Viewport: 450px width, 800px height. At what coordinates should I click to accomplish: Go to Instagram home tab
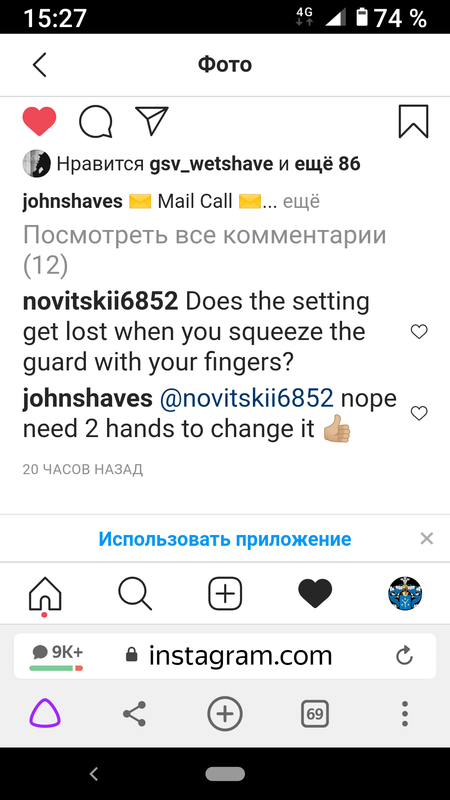[x=45, y=594]
